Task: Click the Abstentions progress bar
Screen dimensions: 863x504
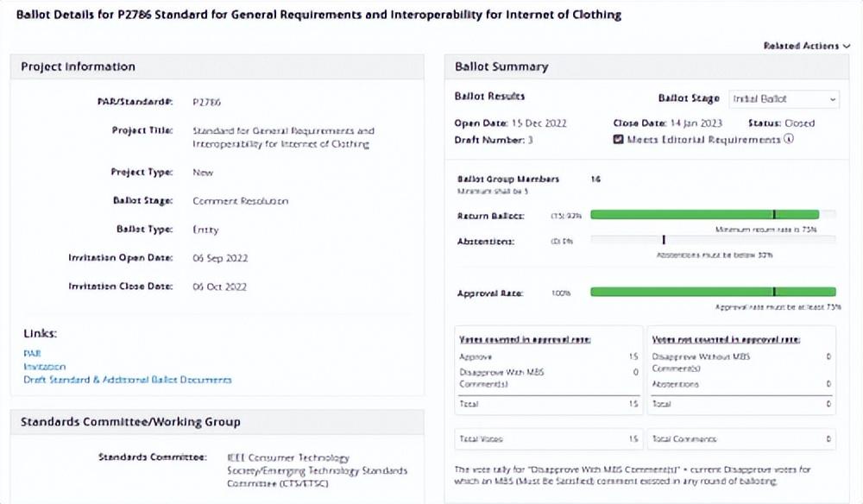Action: pyautogui.click(x=712, y=241)
